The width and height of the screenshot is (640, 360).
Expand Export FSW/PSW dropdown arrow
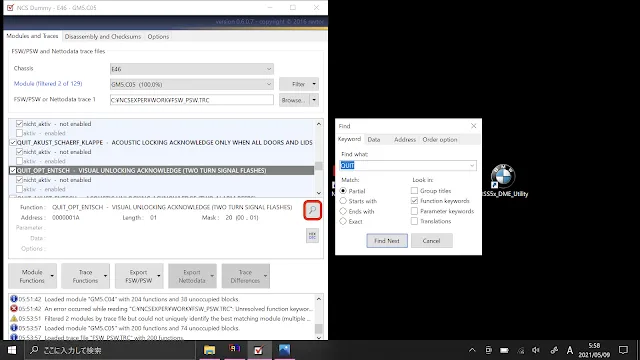tap(159, 276)
